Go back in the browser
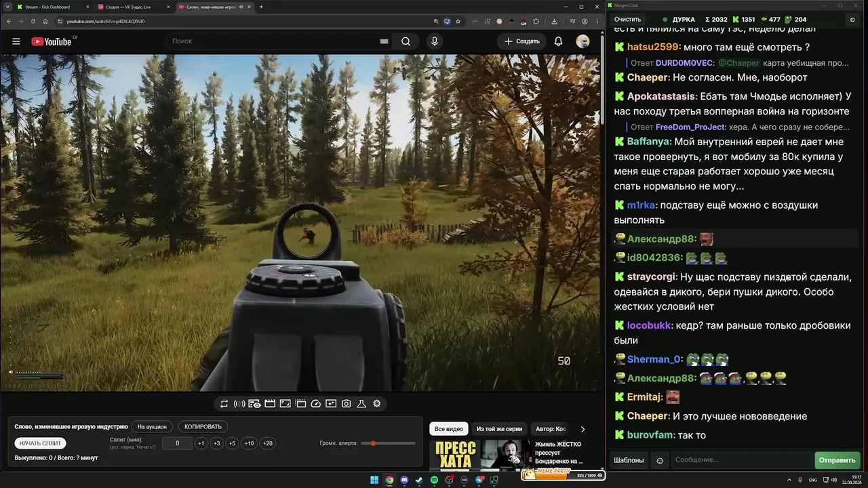The width and height of the screenshot is (868, 488). [x=9, y=21]
